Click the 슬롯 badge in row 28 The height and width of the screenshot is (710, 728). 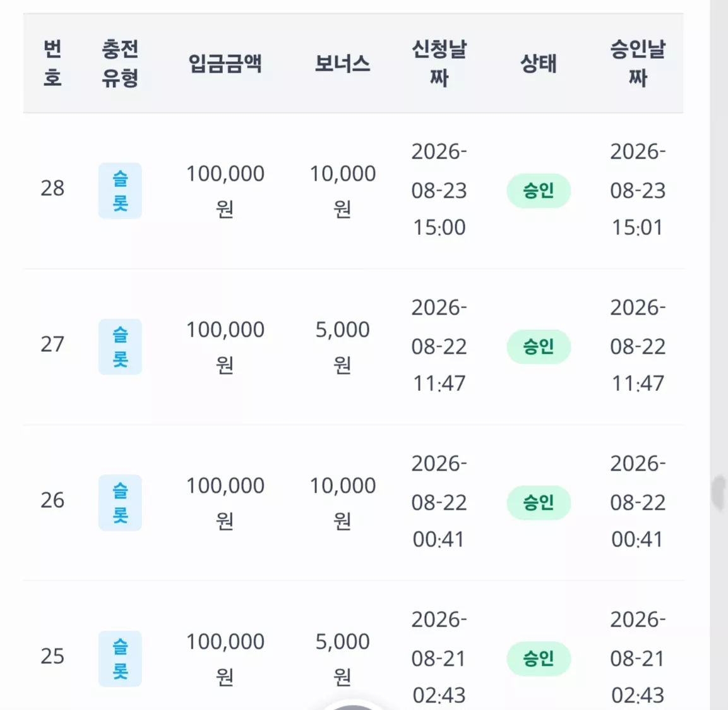[120, 191]
